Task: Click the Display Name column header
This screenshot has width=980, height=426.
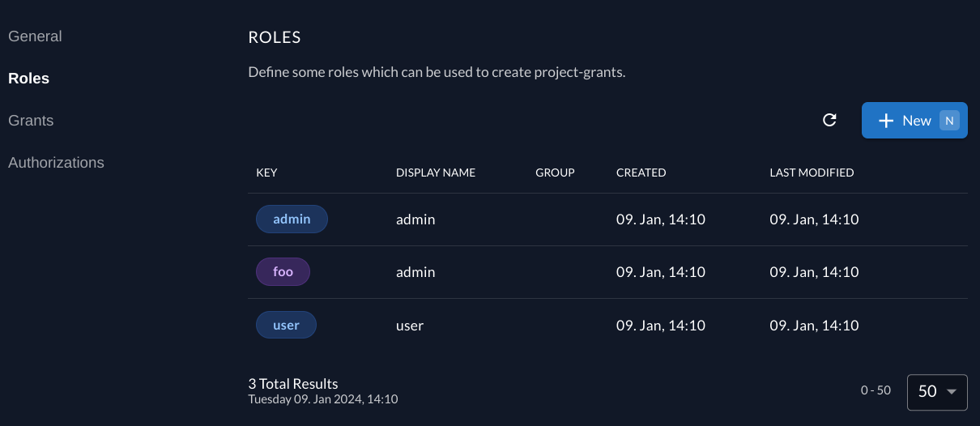Action: pyautogui.click(x=436, y=173)
